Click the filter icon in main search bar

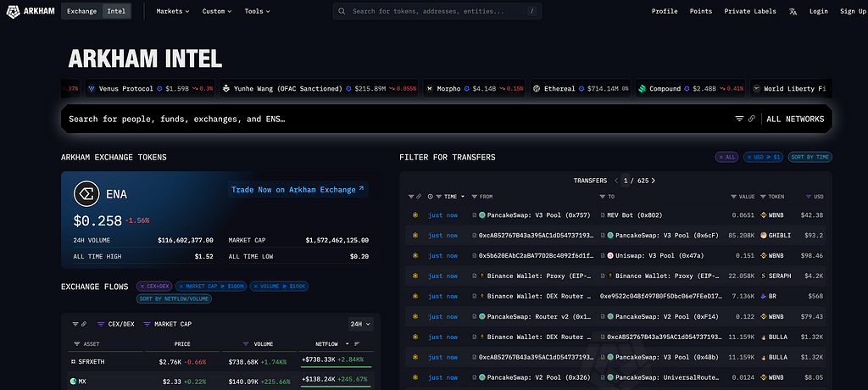[739, 119]
